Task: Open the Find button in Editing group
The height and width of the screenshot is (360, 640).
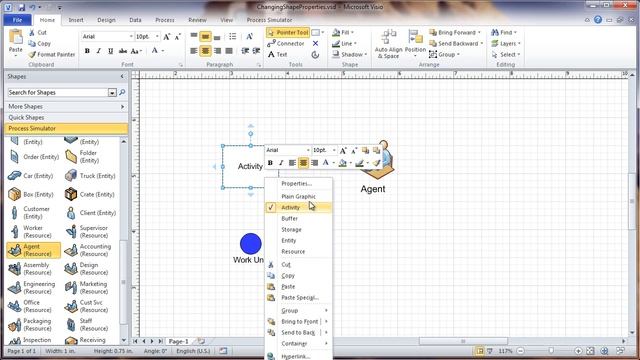Action: coord(504,32)
